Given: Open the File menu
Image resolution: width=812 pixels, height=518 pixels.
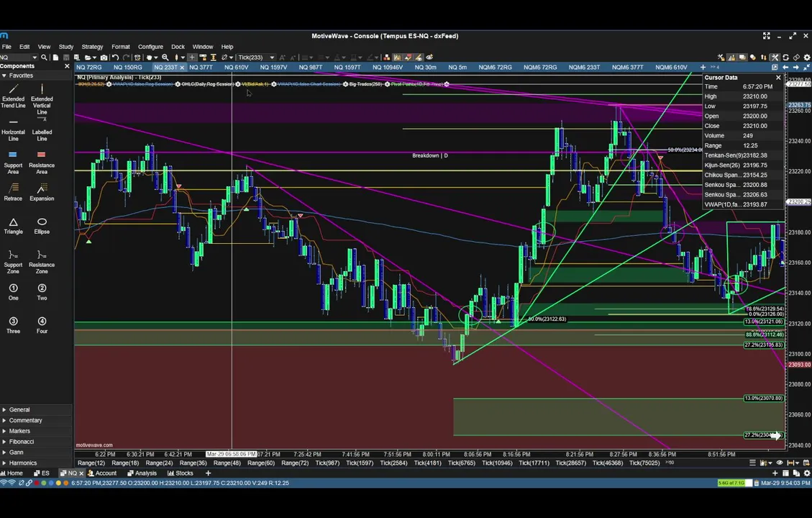Looking at the screenshot, I should tap(6, 47).
